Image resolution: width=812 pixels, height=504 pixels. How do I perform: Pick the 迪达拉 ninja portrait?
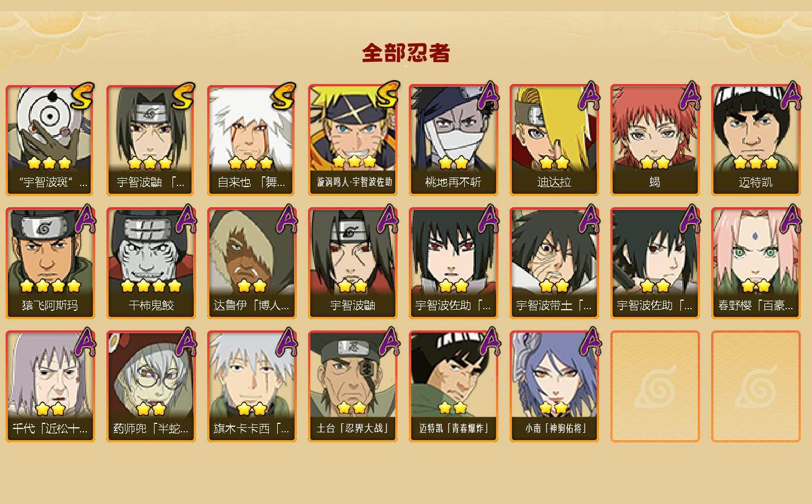point(554,140)
